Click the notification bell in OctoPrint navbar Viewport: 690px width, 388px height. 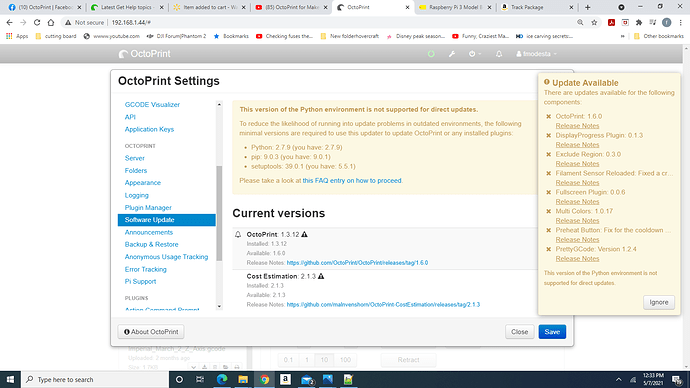[499, 54]
